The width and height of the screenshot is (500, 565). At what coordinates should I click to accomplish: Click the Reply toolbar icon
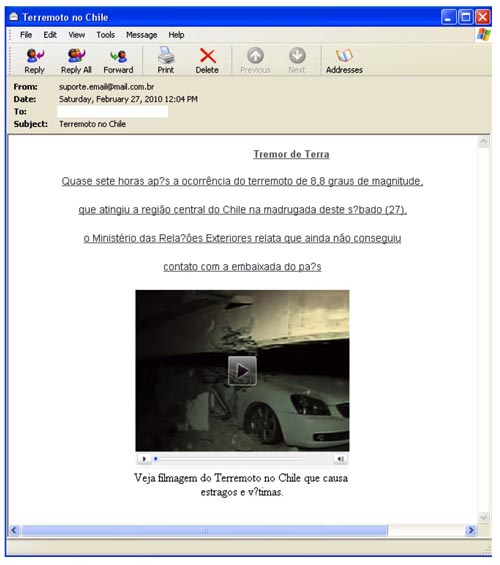pos(35,61)
